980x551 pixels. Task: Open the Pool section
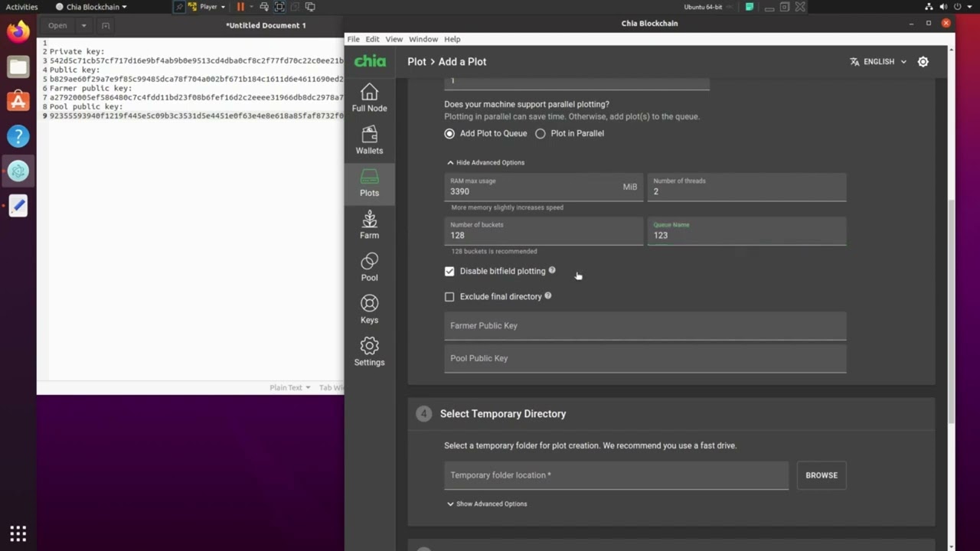tap(369, 267)
